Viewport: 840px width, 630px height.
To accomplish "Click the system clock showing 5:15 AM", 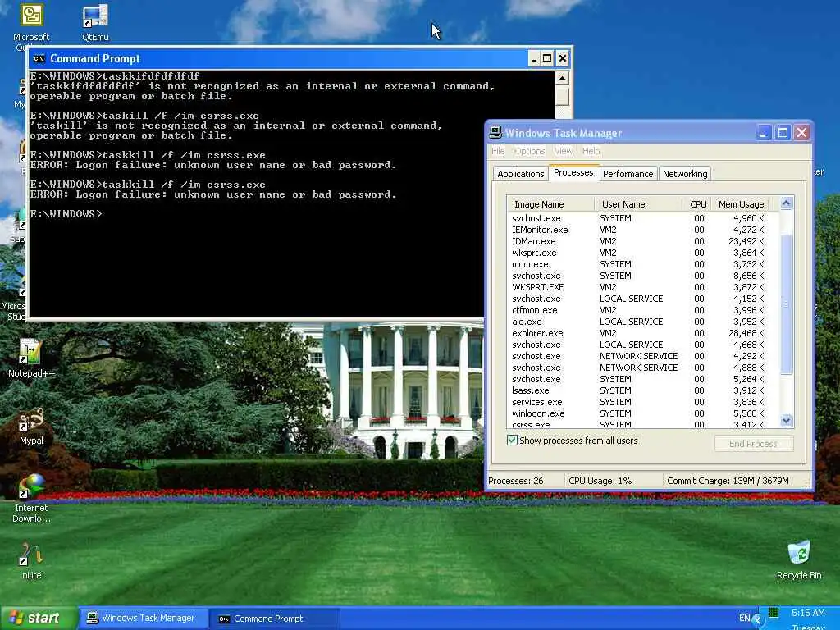I will 808,613.
